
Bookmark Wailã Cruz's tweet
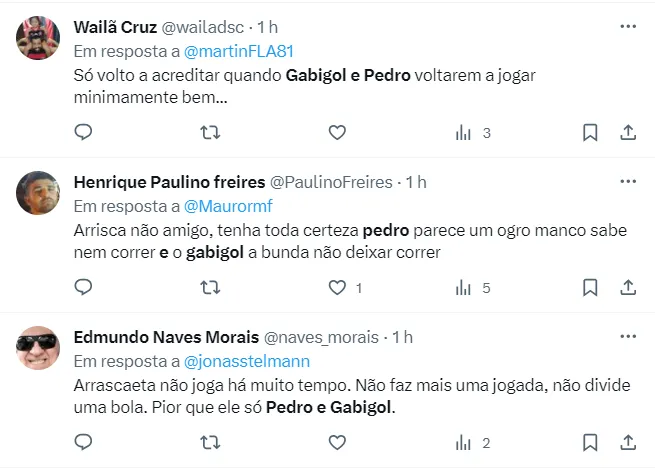pos(590,132)
